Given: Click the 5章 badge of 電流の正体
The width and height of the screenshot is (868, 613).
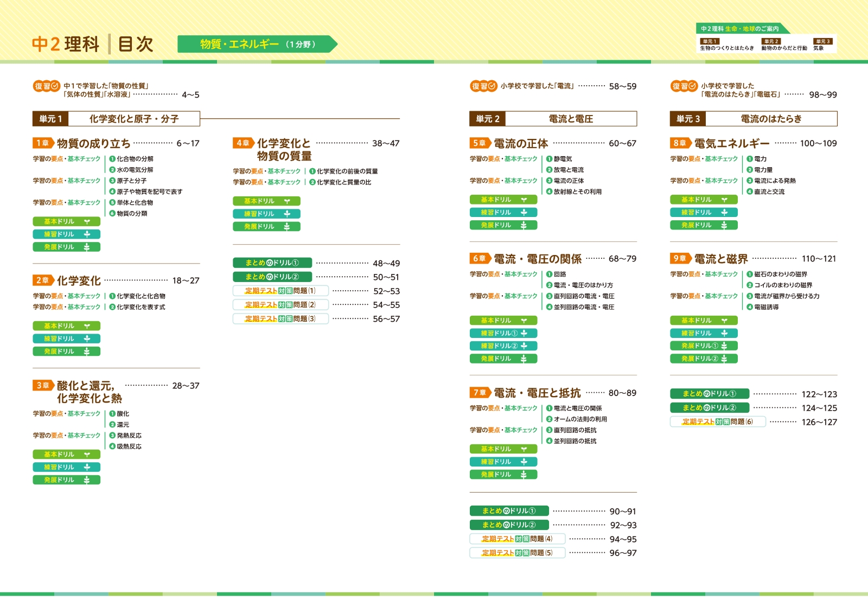Looking at the screenshot, I should tap(480, 143).
